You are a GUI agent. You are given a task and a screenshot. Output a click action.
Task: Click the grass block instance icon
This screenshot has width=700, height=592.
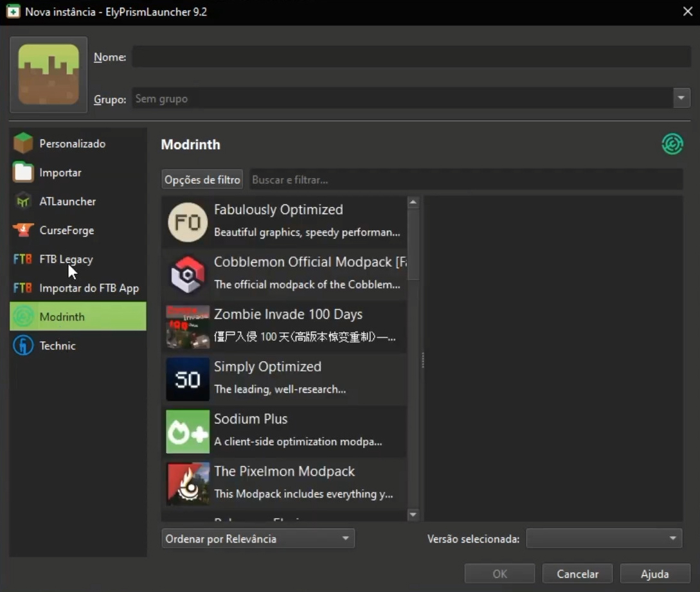(x=49, y=75)
